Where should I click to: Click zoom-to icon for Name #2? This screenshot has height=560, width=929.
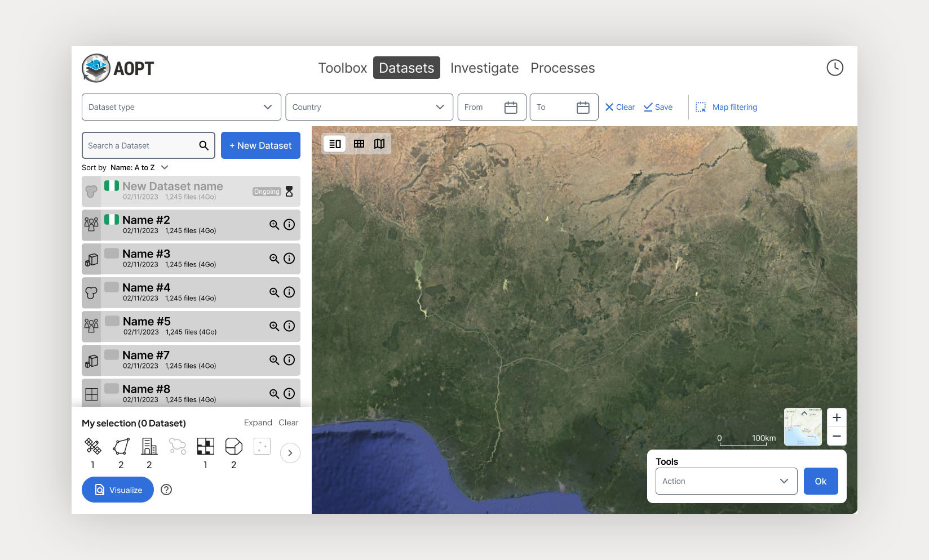274,225
